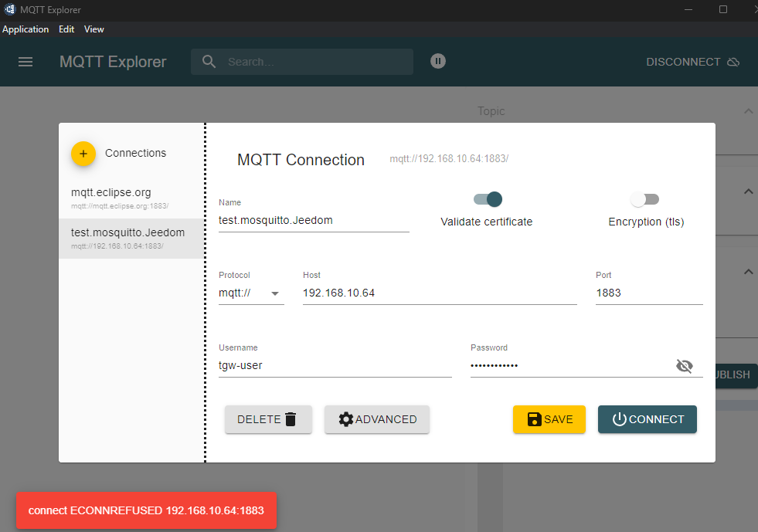Open the Application menu
Image resolution: width=758 pixels, height=532 pixels.
click(x=25, y=29)
